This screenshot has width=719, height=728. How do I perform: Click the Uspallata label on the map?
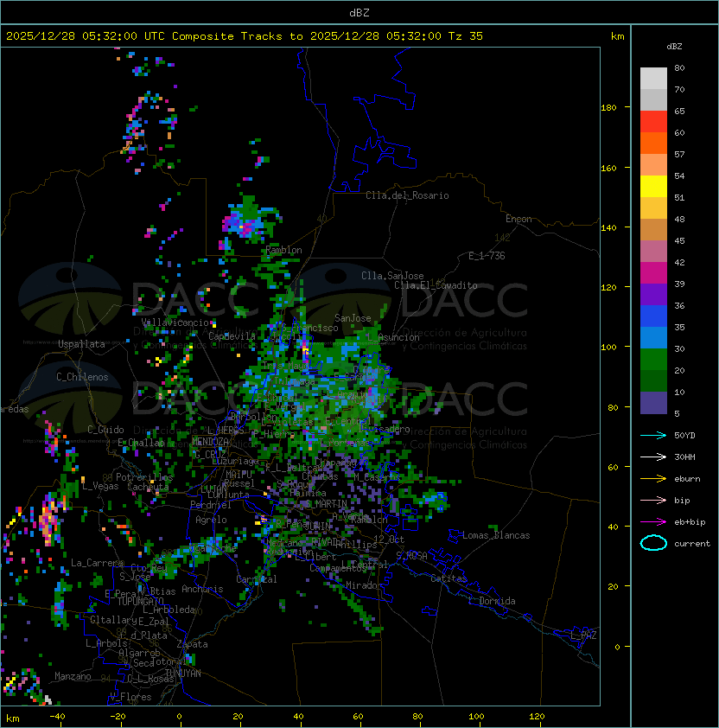(81, 344)
